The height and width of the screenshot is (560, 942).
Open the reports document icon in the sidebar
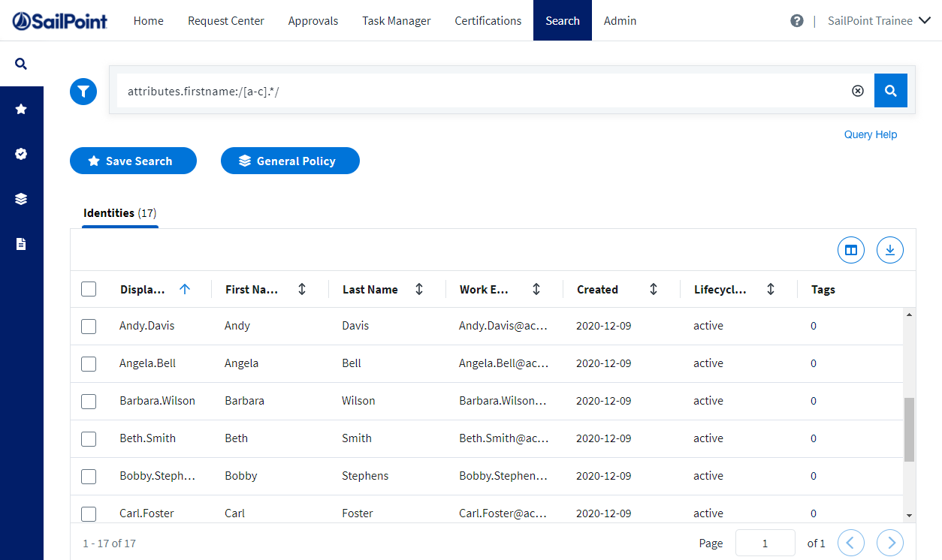(21, 243)
